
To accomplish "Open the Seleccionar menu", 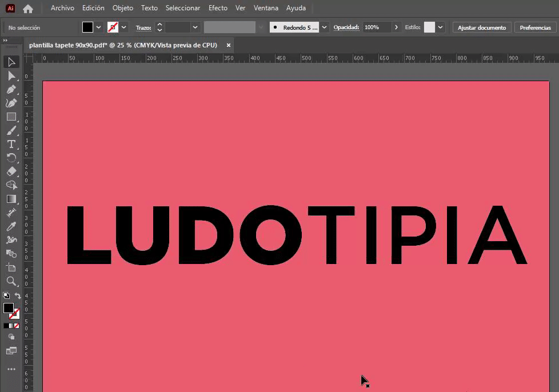I will [x=183, y=8].
